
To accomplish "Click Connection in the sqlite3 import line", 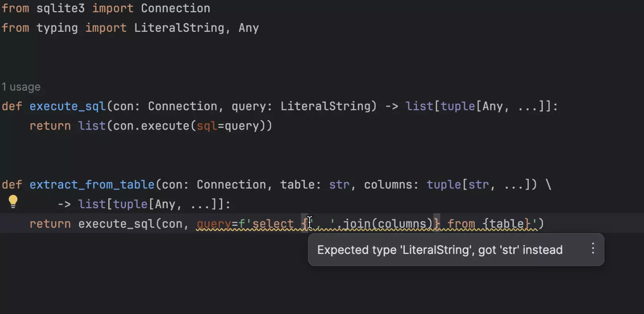I will [x=175, y=8].
